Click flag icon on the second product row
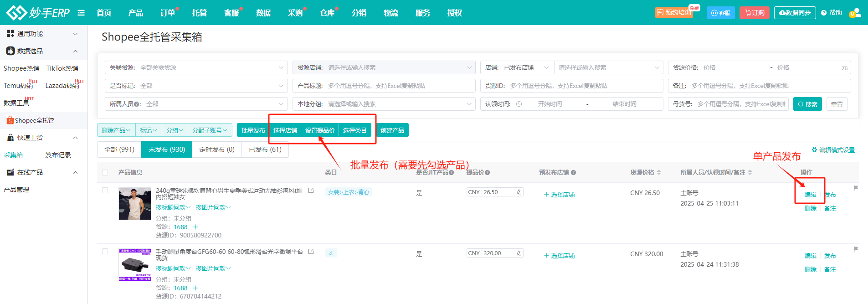 856,249
